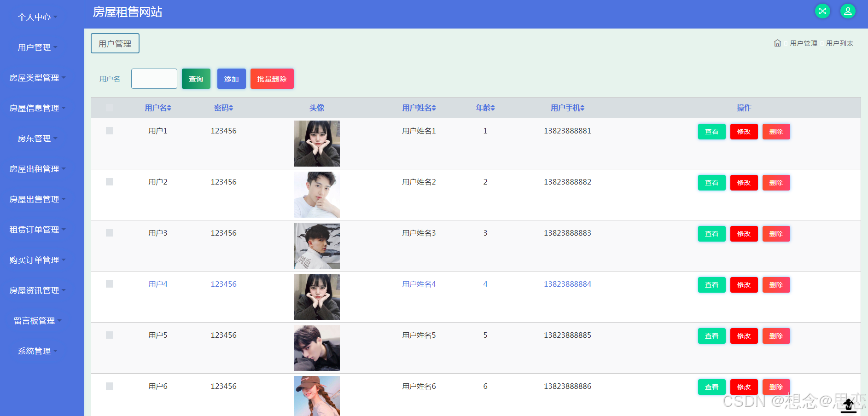Screen dimensions: 868x416
Task: Edit 用户6 with the 修改 button
Action: (744, 387)
